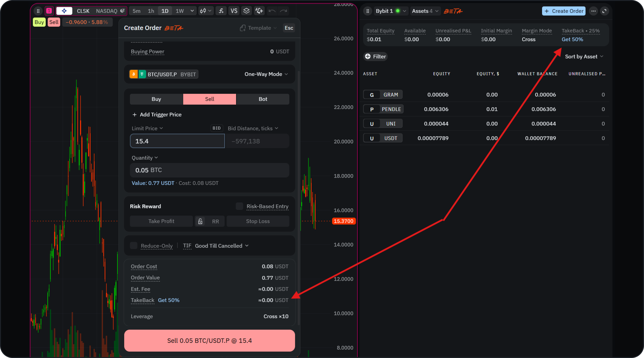
Task: Open the Sort by Asset dropdown
Action: click(584, 57)
